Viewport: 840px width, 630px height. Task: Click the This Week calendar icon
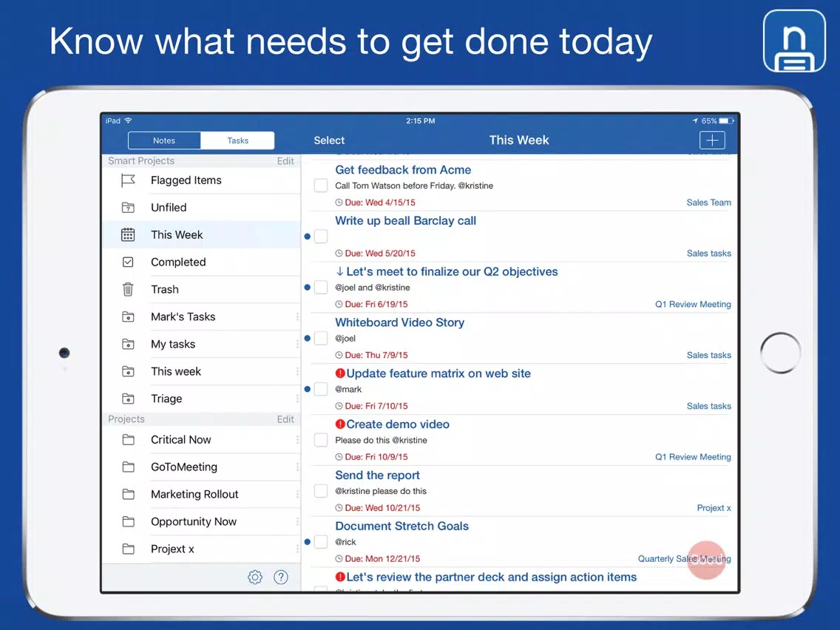click(128, 235)
